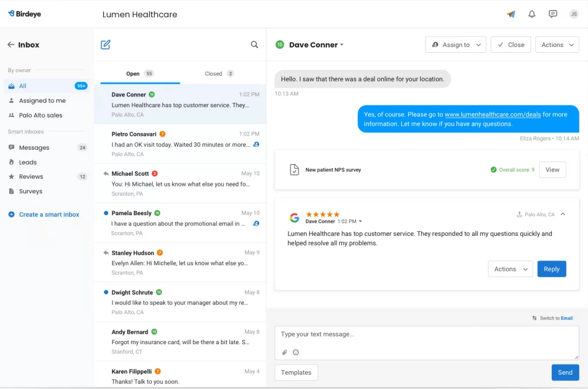Open Pietro Consavari conversation
The width and height of the screenshot is (588, 389).
(180, 144)
